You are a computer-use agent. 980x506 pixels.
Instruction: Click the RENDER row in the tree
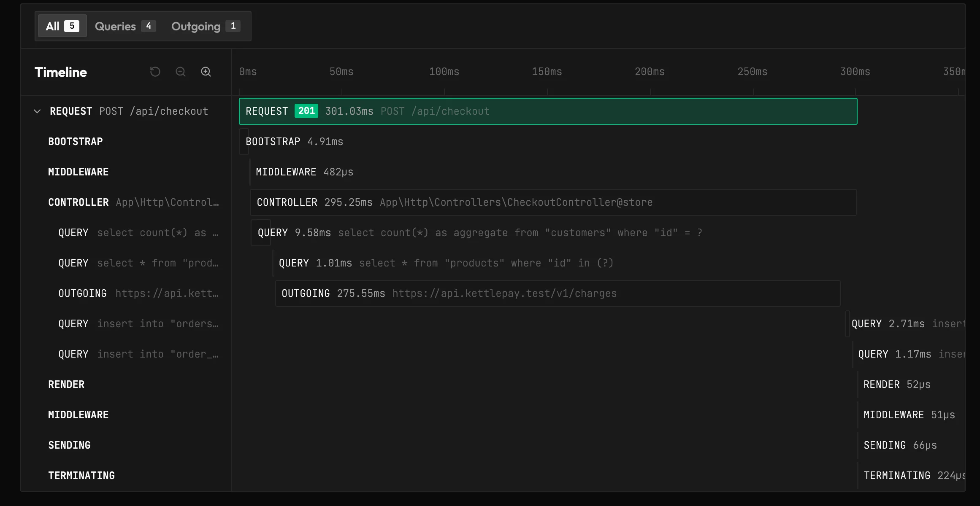(126, 385)
